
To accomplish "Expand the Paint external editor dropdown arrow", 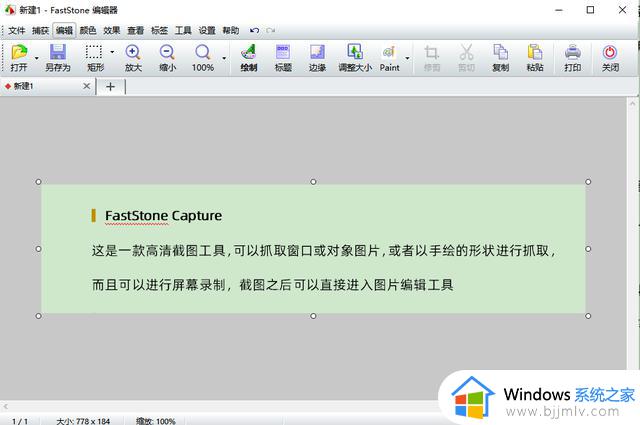I will tap(407, 58).
